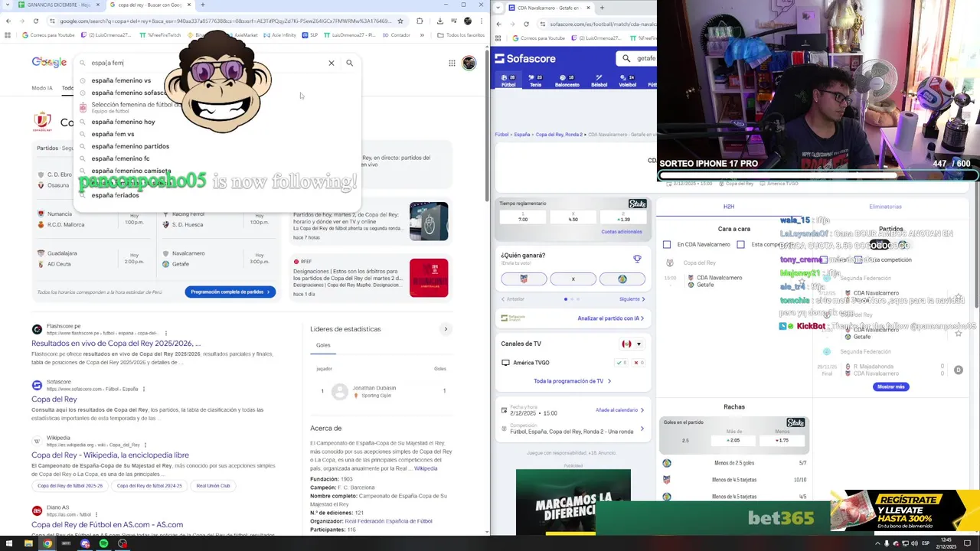Click Sofascore search field with 'getafe'

coord(637,58)
